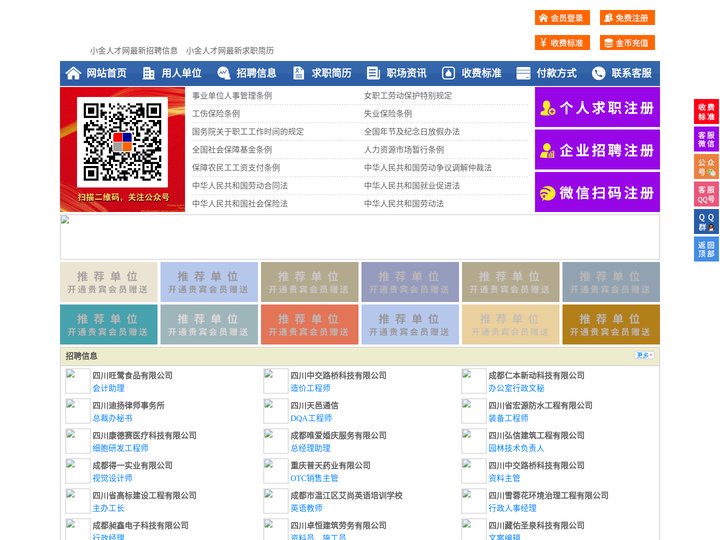Click the golden-brown 推荐单位 banner tile
Screen dimensions: 720x540
tap(611, 324)
